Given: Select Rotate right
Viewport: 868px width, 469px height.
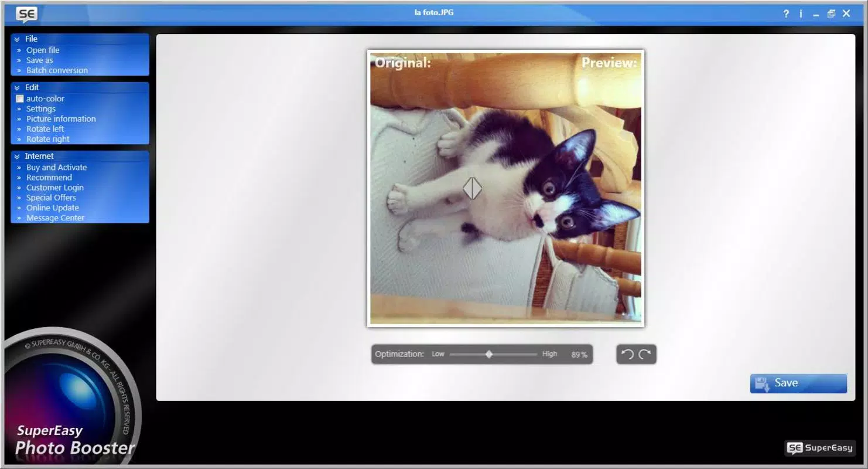Looking at the screenshot, I should [x=48, y=139].
